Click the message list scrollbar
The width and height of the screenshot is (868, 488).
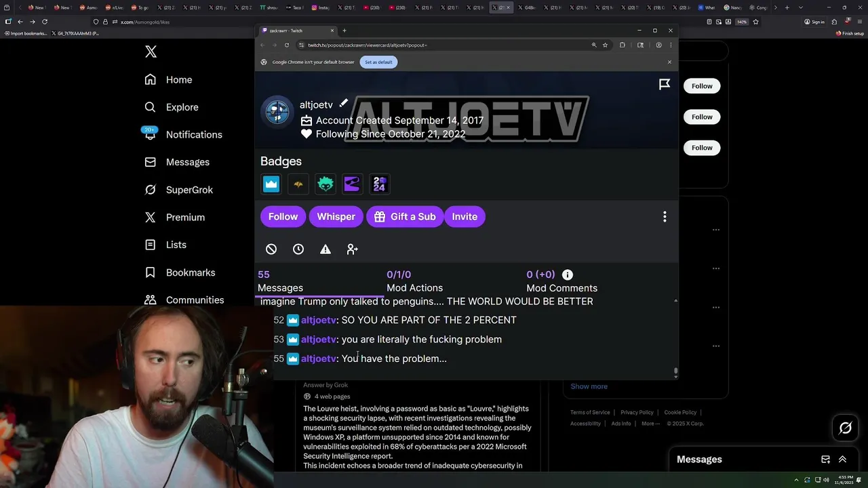pos(675,371)
